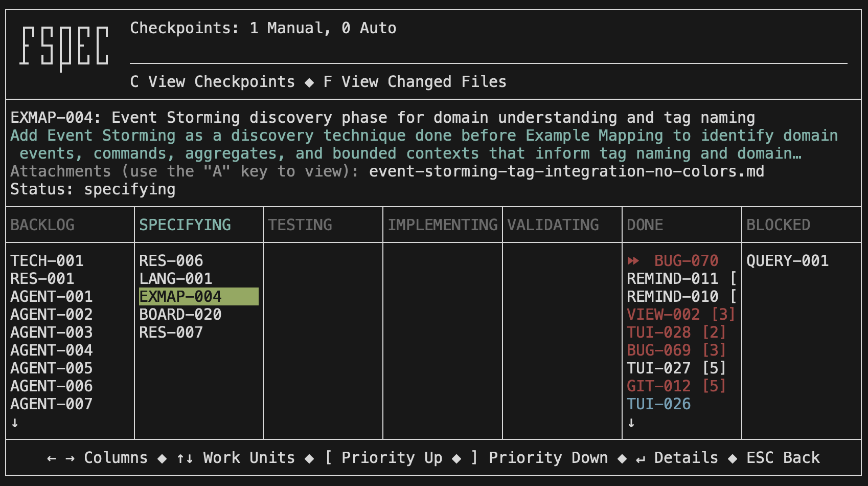Screen dimensions: 868x486
Task: Switch to the BACKLOG column header
Action: 42,225
